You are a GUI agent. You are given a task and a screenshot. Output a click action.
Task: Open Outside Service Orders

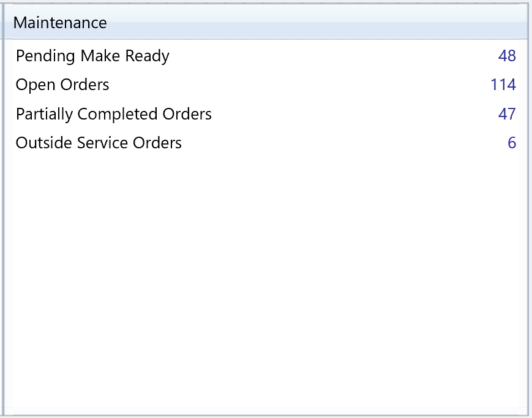tap(99, 143)
